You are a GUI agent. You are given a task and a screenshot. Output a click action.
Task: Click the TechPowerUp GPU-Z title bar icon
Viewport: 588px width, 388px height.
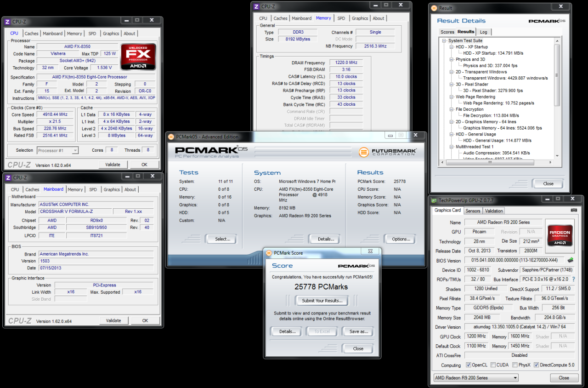434,200
